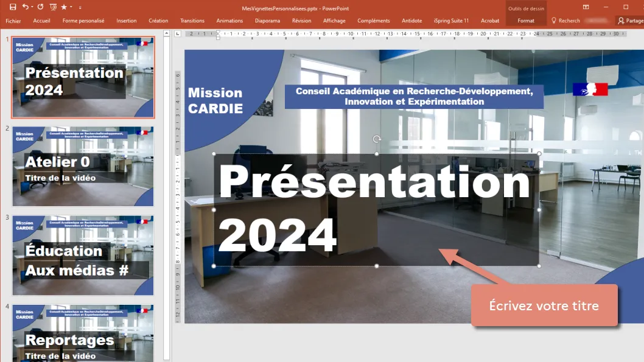Open the undo history dropdown arrow
644x362 pixels.
(x=32, y=7)
